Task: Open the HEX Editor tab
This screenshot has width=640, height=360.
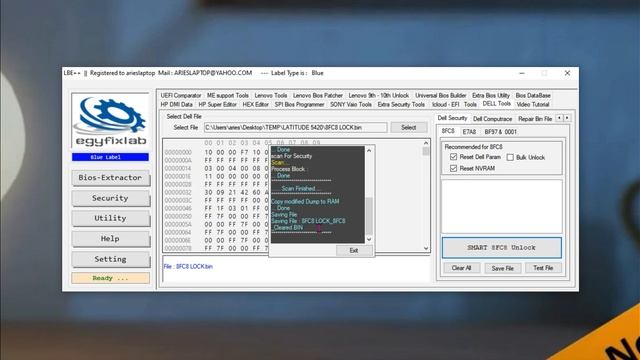Action: (256, 104)
